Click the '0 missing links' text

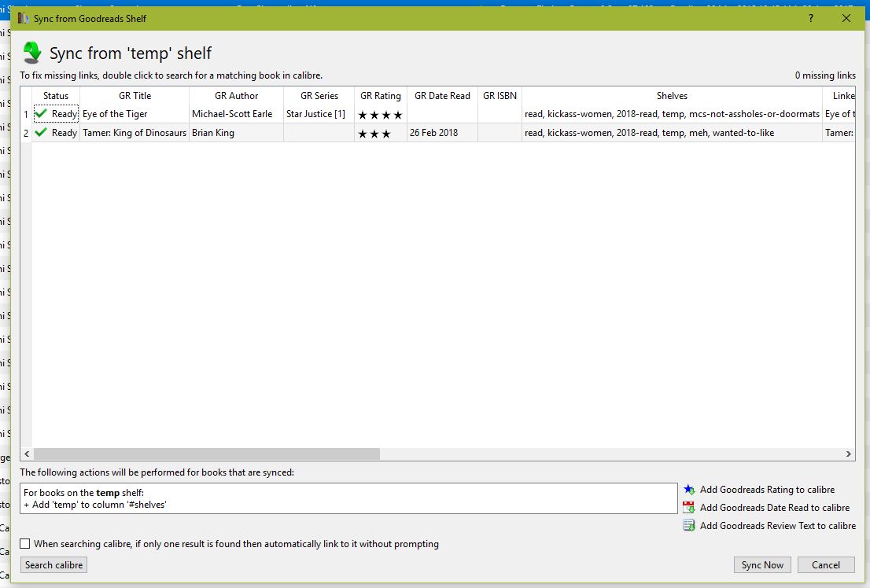[x=825, y=75]
